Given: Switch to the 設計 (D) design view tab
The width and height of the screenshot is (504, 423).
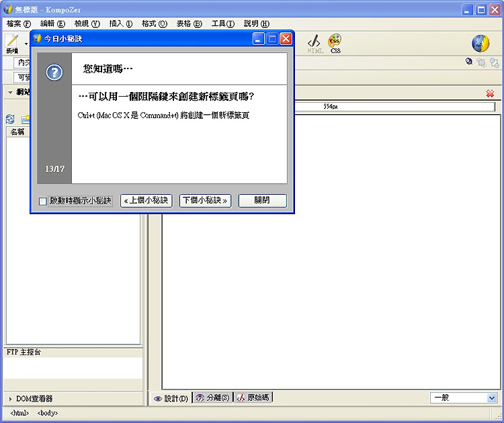Looking at the screenshot, I should coord(171,398).
